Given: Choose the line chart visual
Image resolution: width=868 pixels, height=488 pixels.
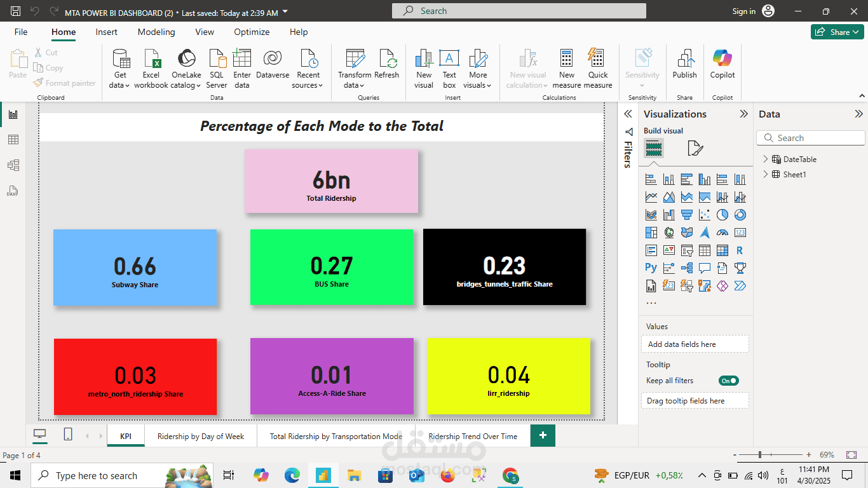Looking at the screenshot, I should tap(651, 198).
